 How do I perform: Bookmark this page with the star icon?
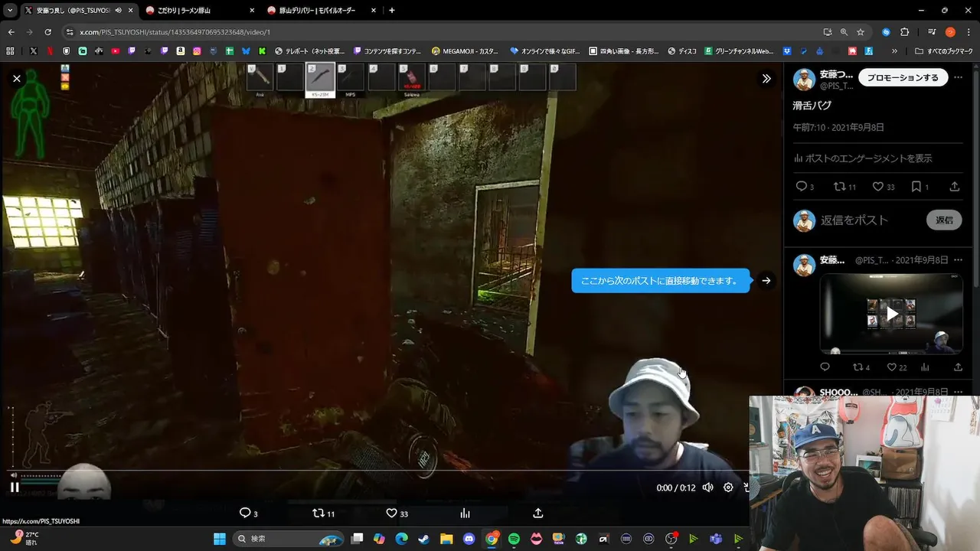click(x=861, y=32)
